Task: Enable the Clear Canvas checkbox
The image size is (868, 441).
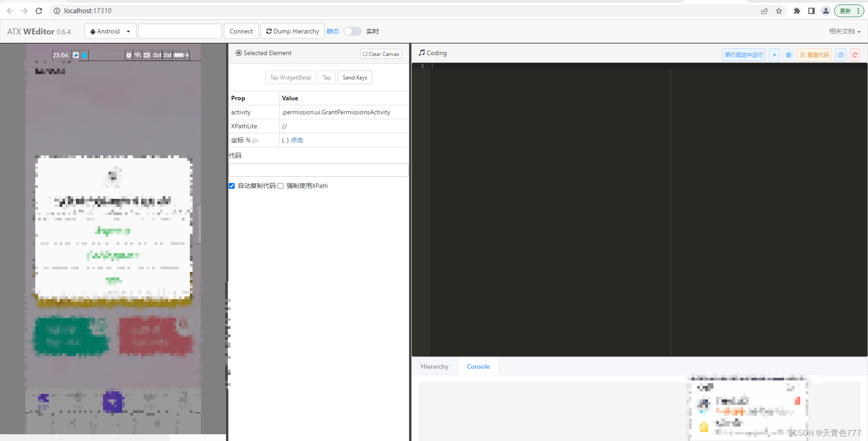Action: [365, 54]
